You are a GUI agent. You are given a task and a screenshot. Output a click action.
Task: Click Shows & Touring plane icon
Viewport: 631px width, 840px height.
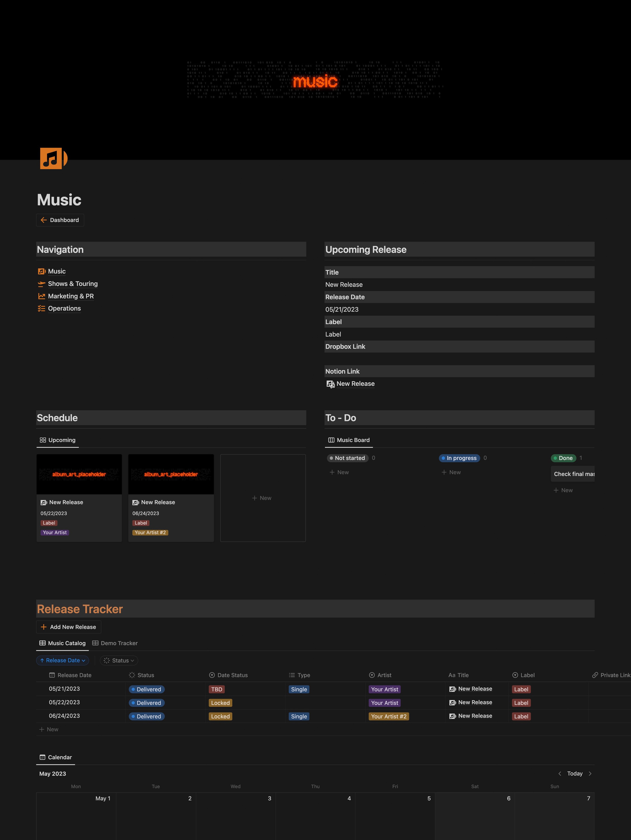click(42, 284)
